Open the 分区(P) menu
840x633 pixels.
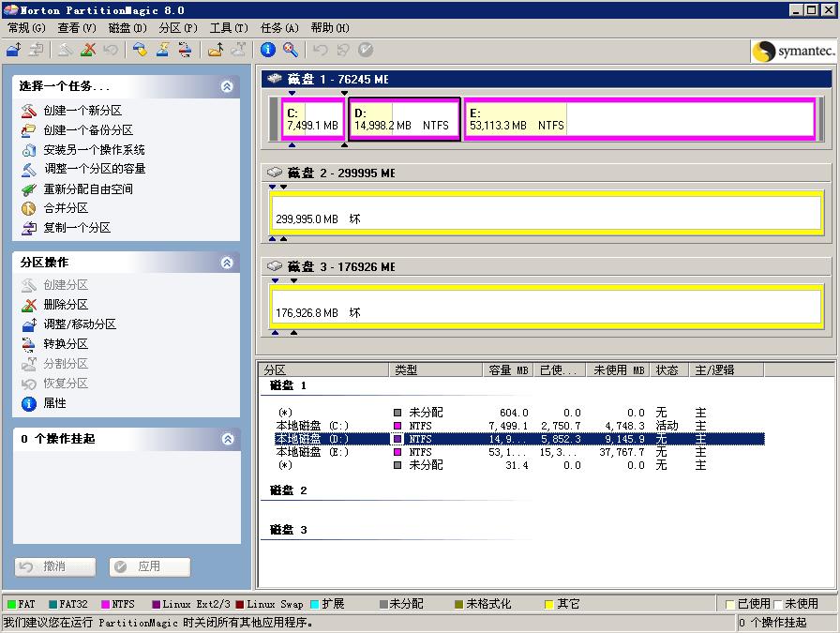(x=177, y=28)
